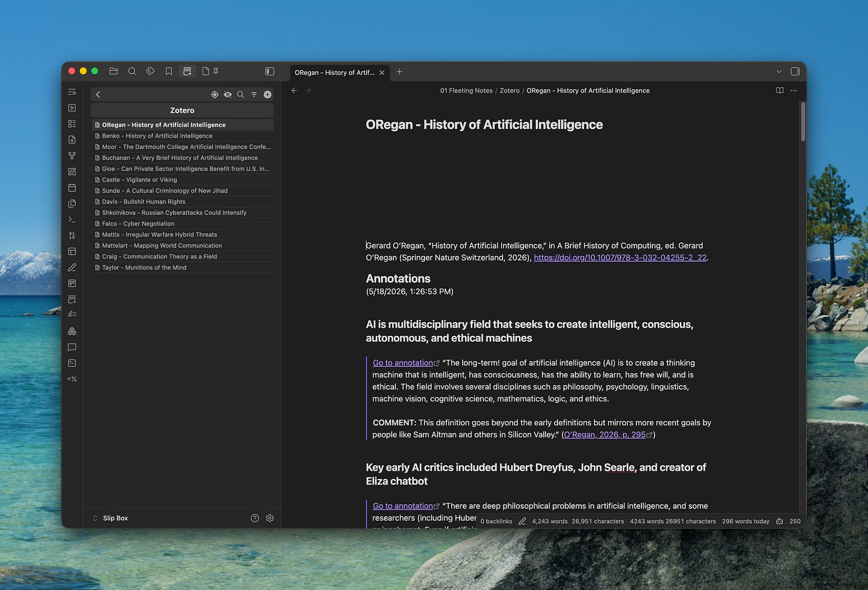
Task: Open the search pane in top toolbar
Action: tap(132, 72)
